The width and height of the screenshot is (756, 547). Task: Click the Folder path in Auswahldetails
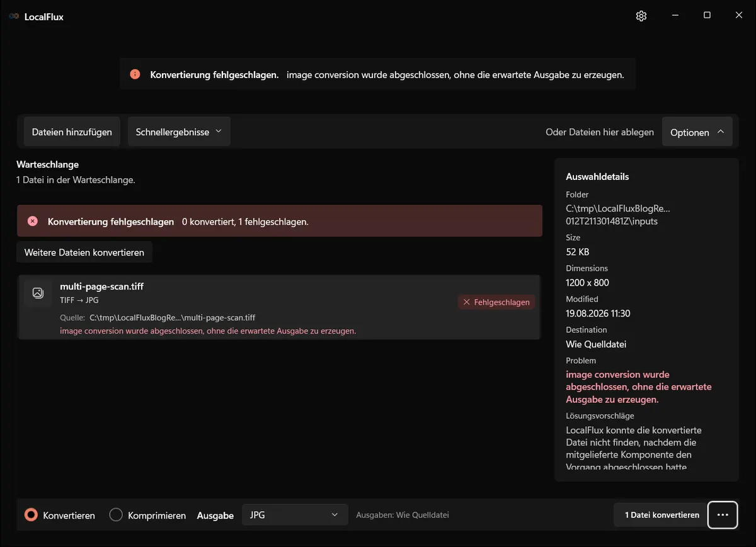tap(618, 215)
